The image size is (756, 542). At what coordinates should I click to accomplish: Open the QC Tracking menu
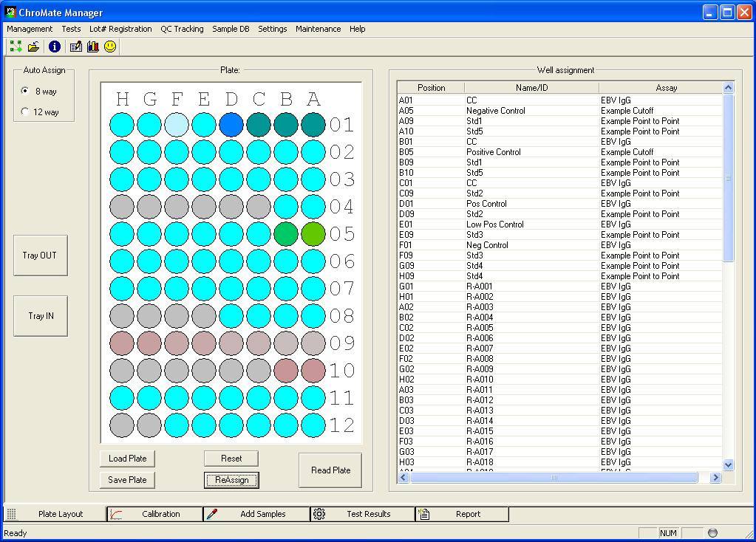click(x=182, y=29)
